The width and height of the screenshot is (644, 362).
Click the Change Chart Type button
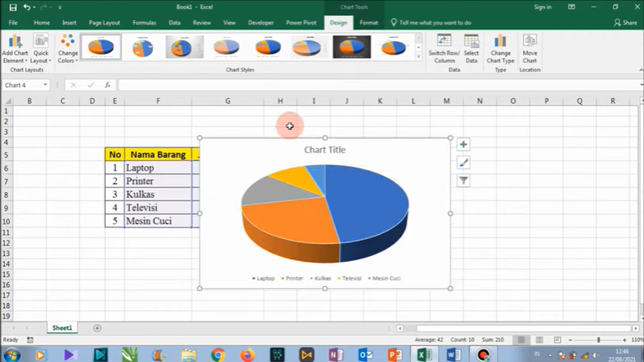click(x=500, y=49)
